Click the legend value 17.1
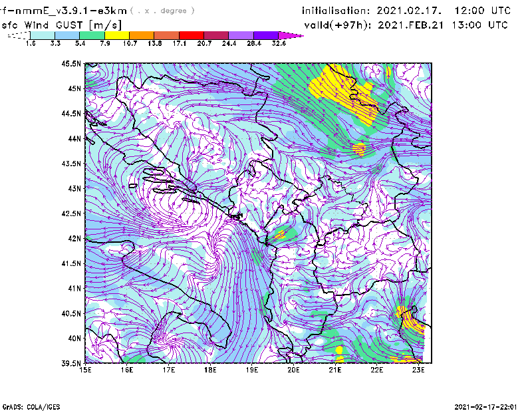 click(x=180, y=43)
